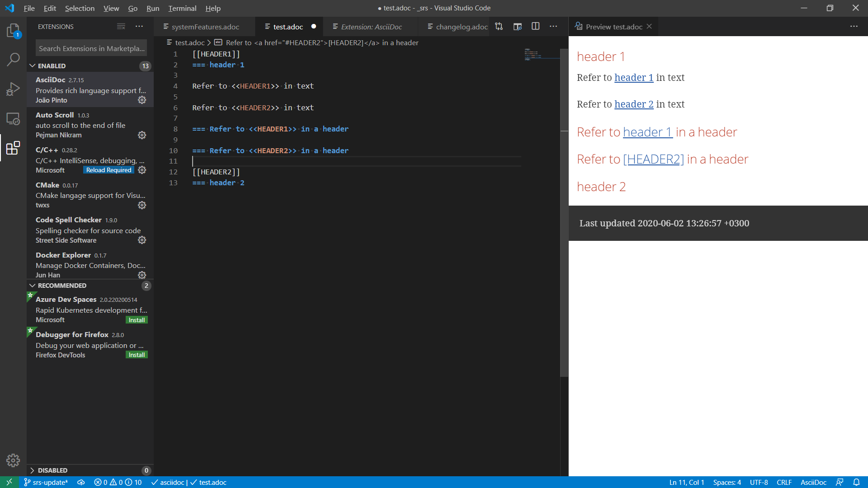This screenshot has height=488, width=868.
Task: Click the Manage gear in activity bar
Action: click(13, 460)
